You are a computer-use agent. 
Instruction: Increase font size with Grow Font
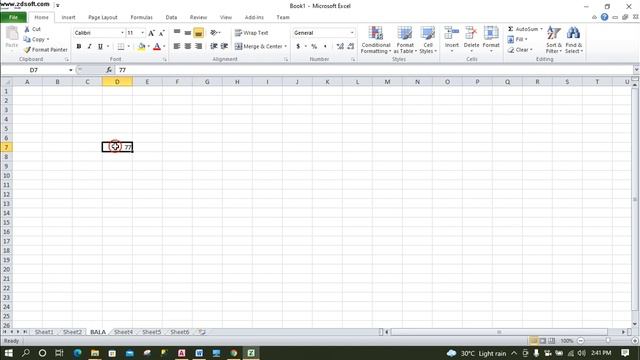coord(151,33)
